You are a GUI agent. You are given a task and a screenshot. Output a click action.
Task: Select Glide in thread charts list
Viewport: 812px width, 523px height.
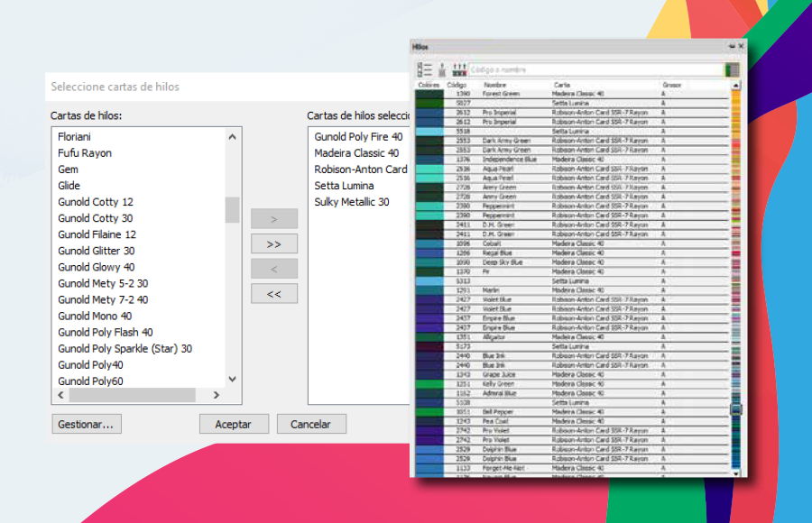coord(69,186)
